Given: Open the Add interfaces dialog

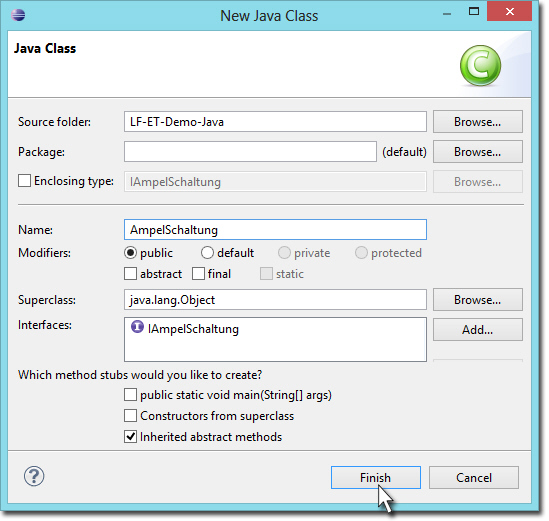Looking at the screenshot, I should (x=478, y=329).
